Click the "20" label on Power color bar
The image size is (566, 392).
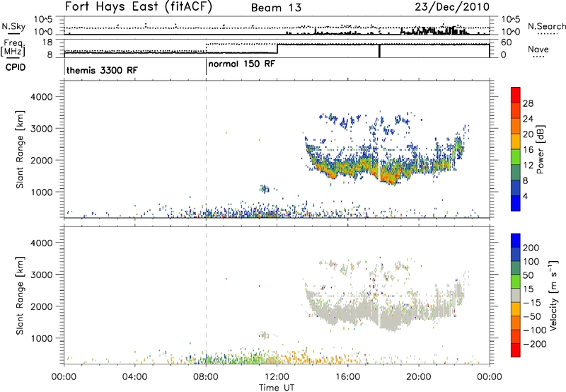[528, 134]
